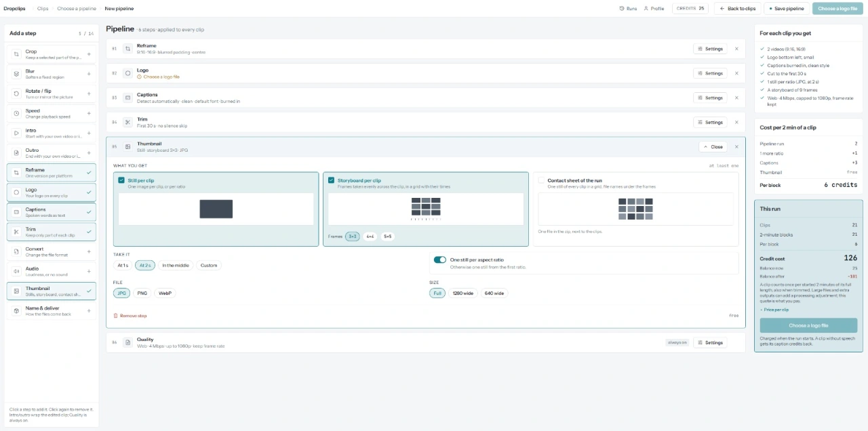Click the Convert step icon in the sidebar
868x431 pixels.
click(16, 251)
